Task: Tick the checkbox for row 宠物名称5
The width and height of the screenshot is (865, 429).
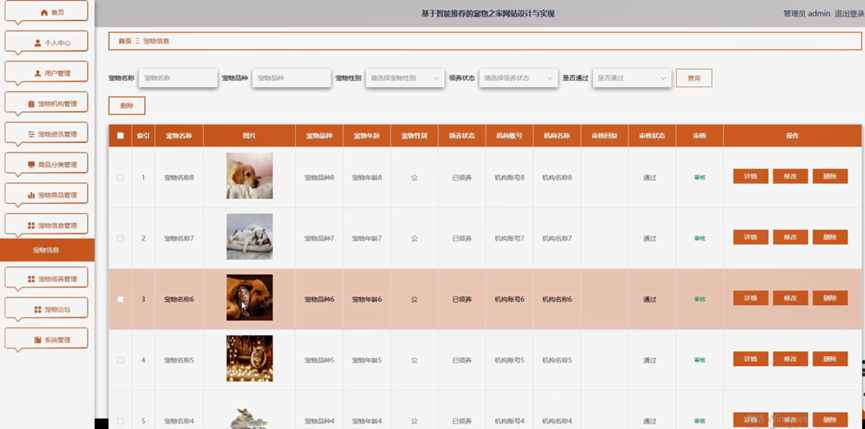Action: click(120, 360)
